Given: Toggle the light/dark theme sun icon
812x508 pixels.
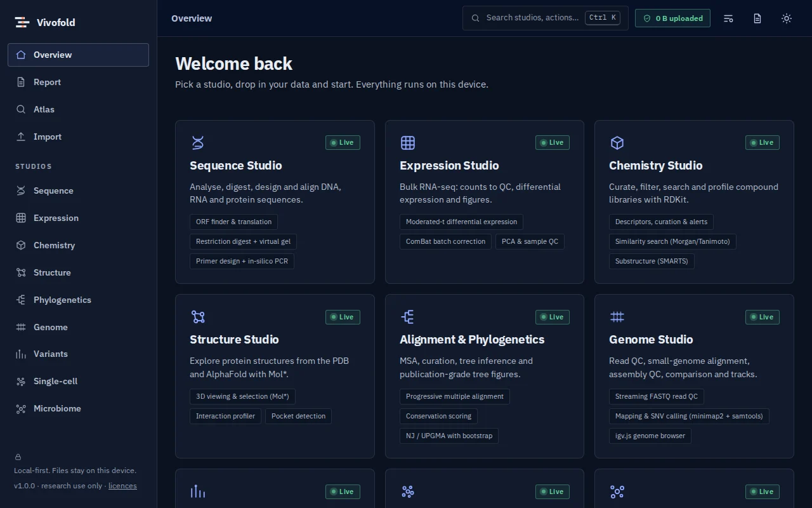Looking at the screenshot, I should [x=787, y=18].
